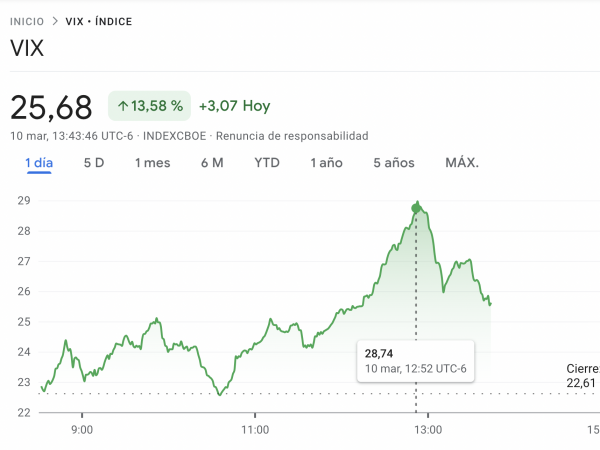Viewport: 600px width, 450px height.
Task: Click the 24 y-axis label
Action: (24, 352)
